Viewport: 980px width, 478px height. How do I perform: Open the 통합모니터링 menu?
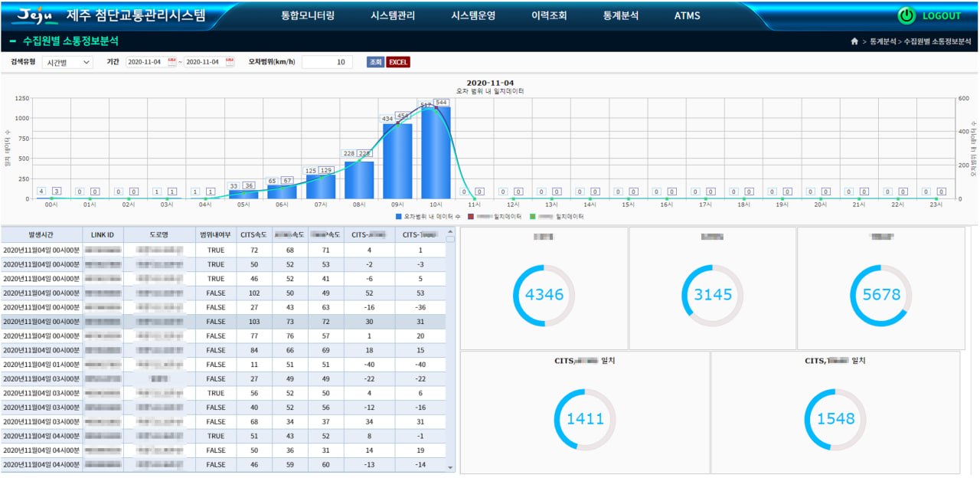(308, 15)
